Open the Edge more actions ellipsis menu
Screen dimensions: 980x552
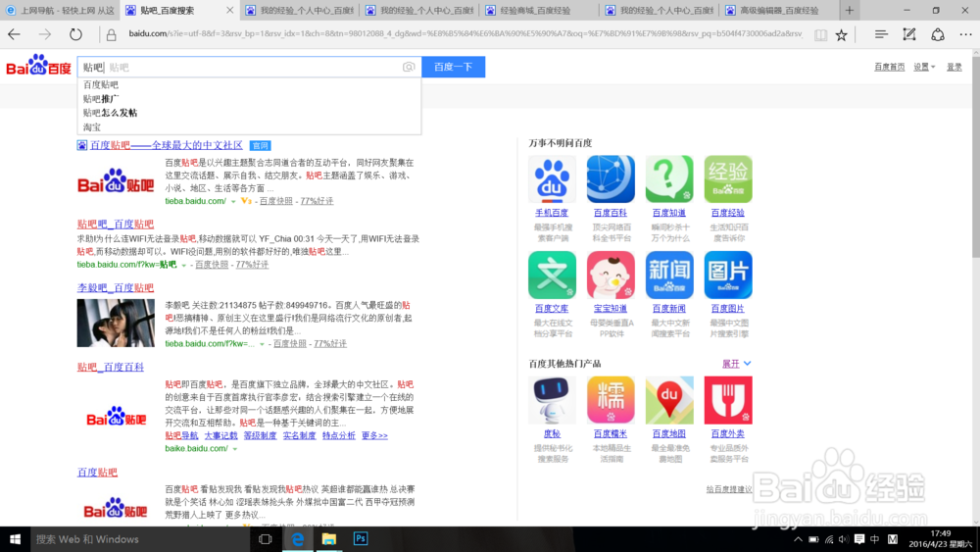(965, 34)
